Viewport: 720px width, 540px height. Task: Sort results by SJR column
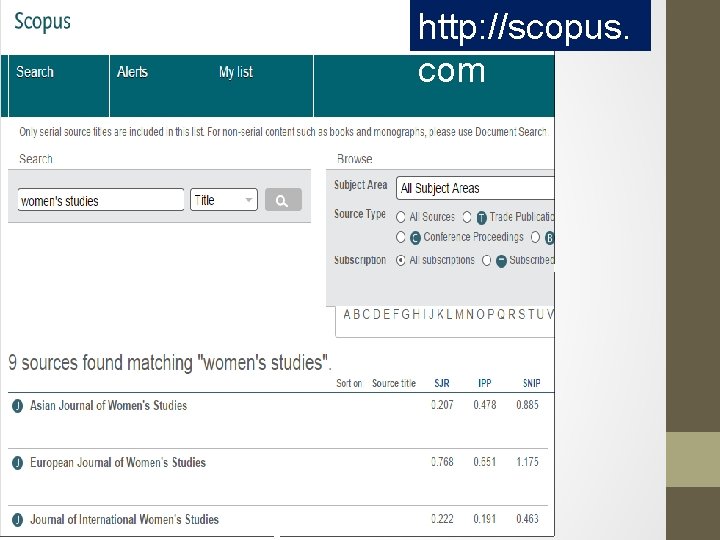(x=442, y=383)
